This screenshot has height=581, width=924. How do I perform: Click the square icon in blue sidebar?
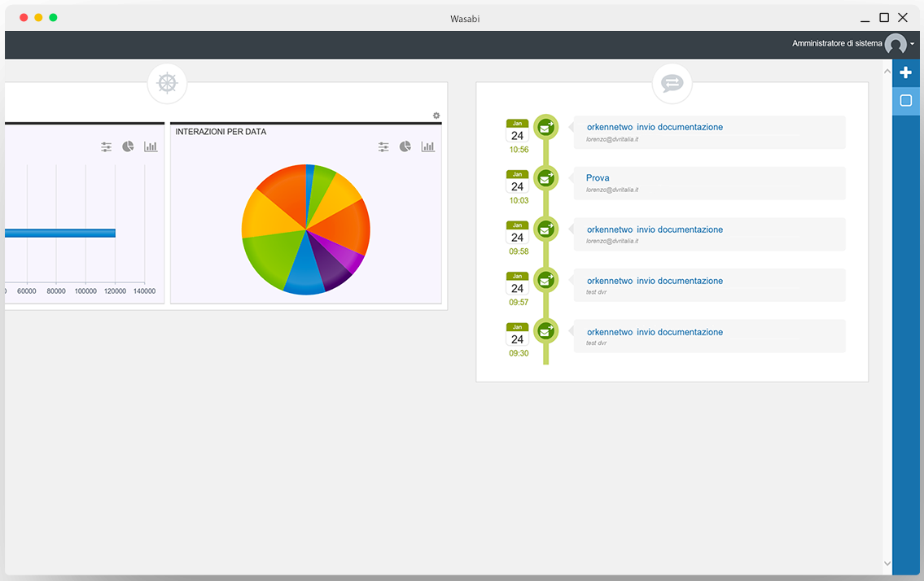906,101
